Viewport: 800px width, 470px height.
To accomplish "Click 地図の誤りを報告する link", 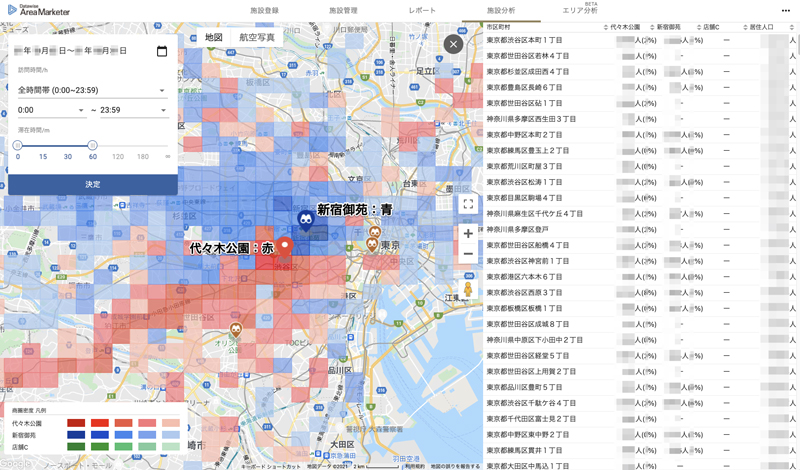I will point(455,466).
